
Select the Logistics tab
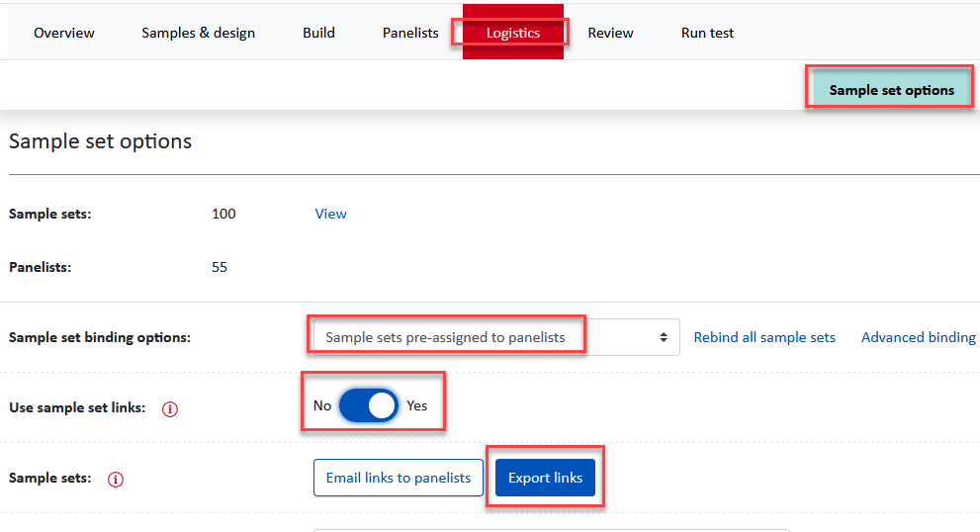(513, 33)
